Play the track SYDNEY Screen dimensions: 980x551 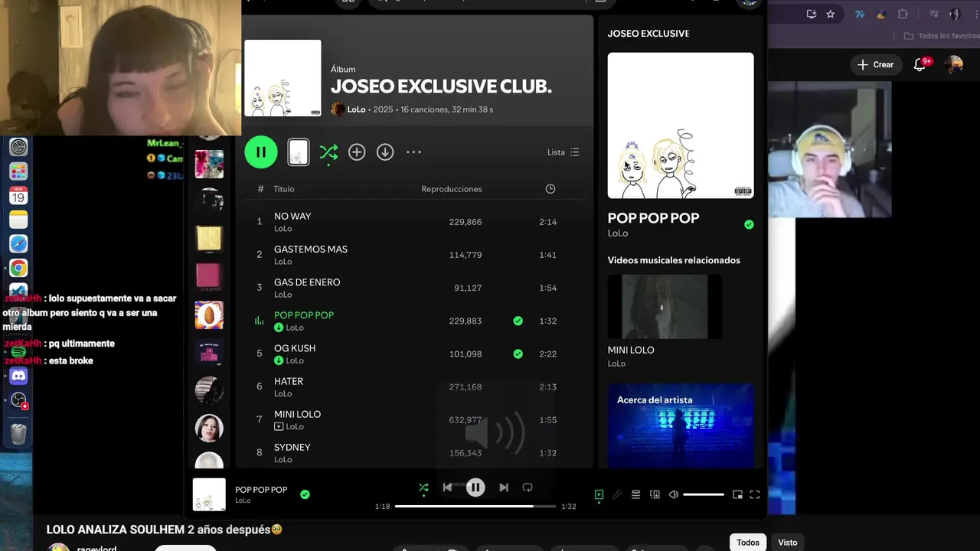tap(414, 452)
